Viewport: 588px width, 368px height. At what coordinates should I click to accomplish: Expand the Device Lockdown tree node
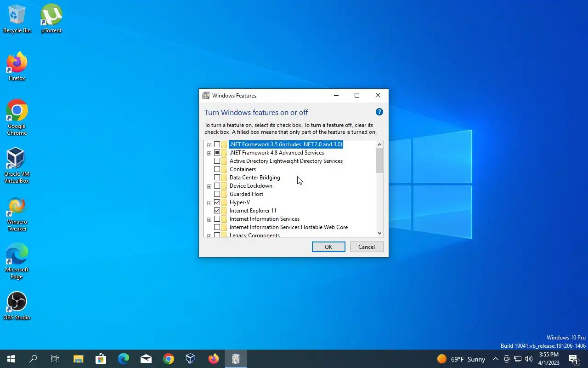[209, 186]
